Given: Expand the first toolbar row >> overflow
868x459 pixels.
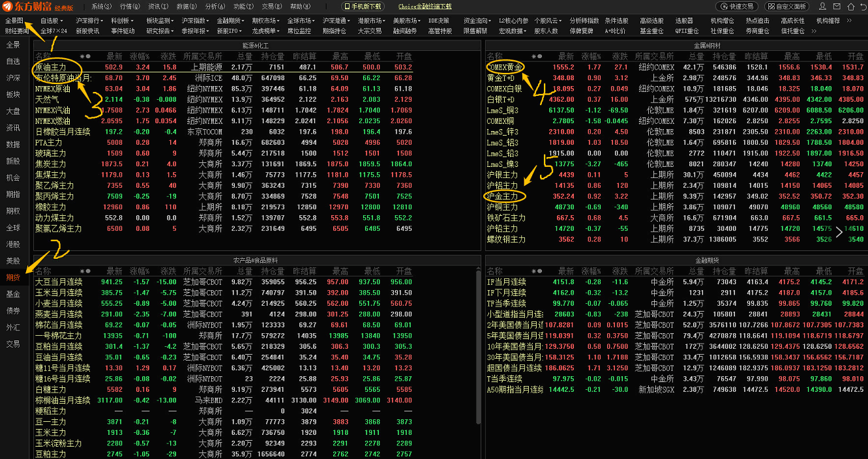Looking at the screenshot, I should coord(849,21).
